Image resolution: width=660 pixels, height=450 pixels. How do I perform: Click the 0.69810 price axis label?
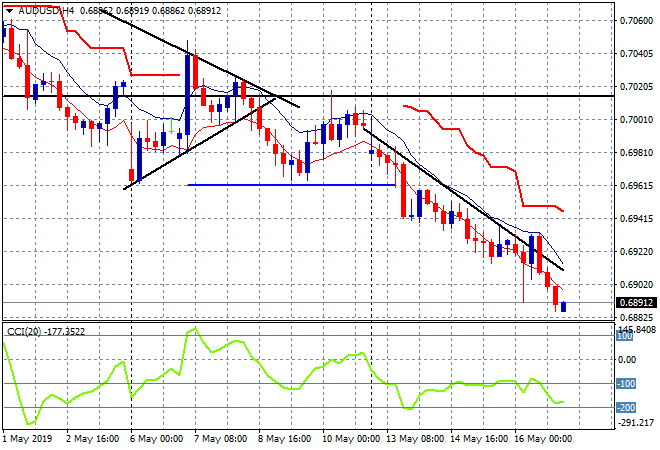(636, 153)
